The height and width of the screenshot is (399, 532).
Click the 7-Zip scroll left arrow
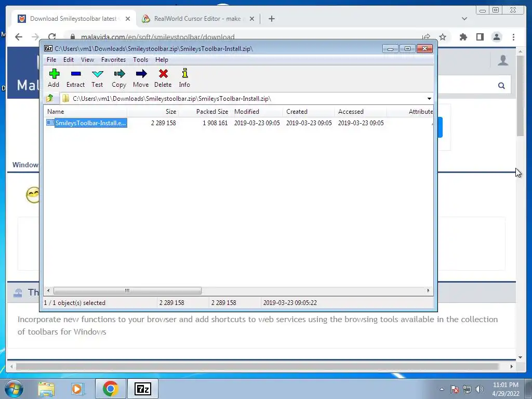click(48, 290)
